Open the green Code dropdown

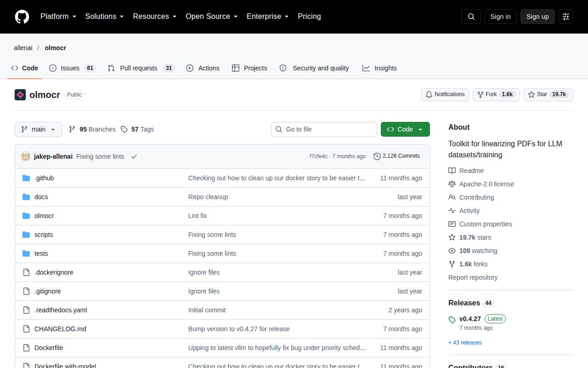[x=405, y=129]
